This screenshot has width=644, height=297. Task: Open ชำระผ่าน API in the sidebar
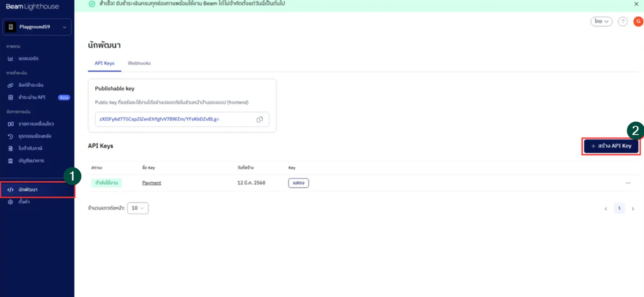pos(32,97)
